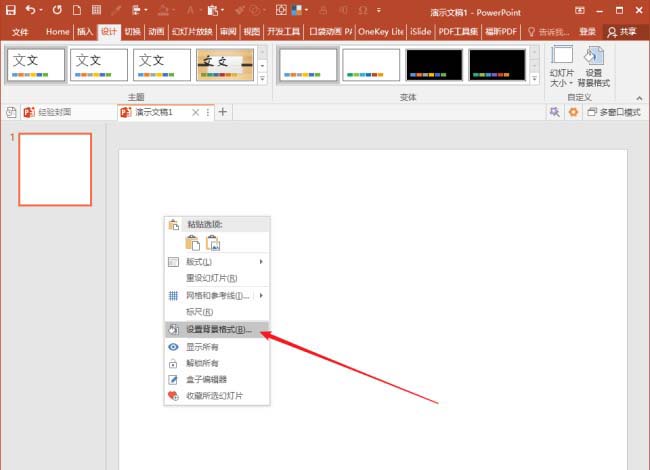Switch to the 插入 tab
Image resolution: width=650 pixels, height=470 pixels.
(x=85, y=31)
